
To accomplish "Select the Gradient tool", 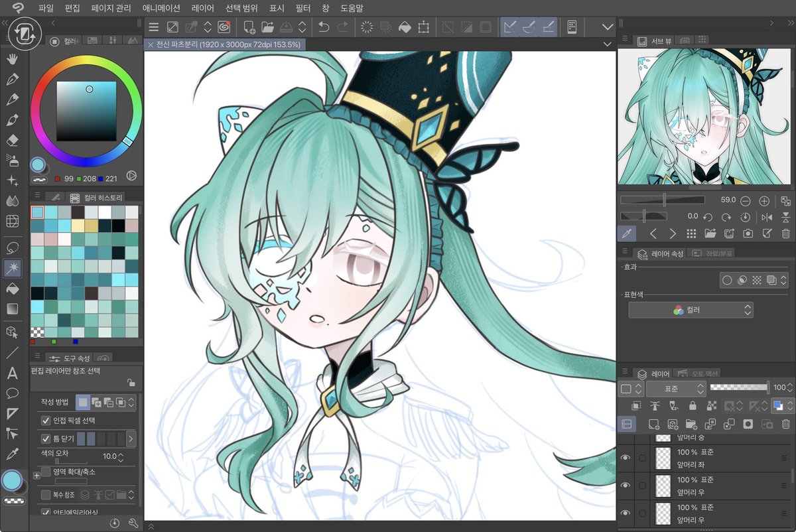I will pyautogui.click(x=12, y=308).
